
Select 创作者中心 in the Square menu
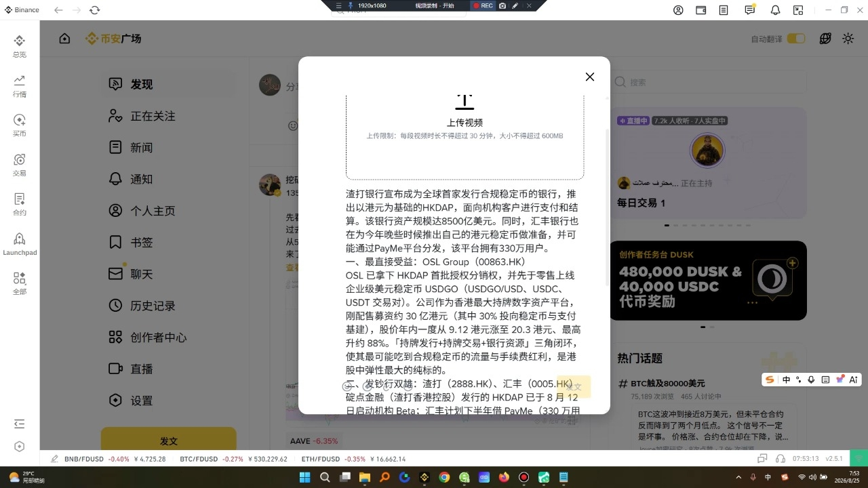point(169,337)
